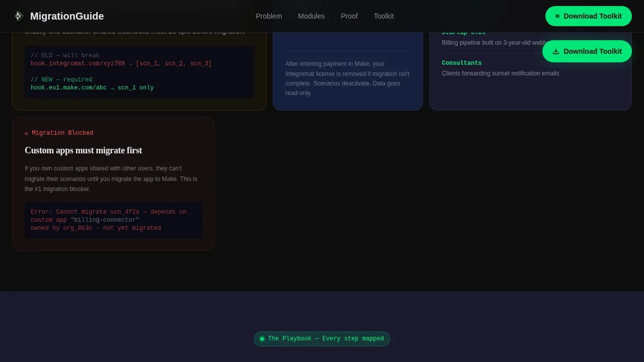
Task: Click the green dot in the Playbook badge
Action: coord(262,339)
